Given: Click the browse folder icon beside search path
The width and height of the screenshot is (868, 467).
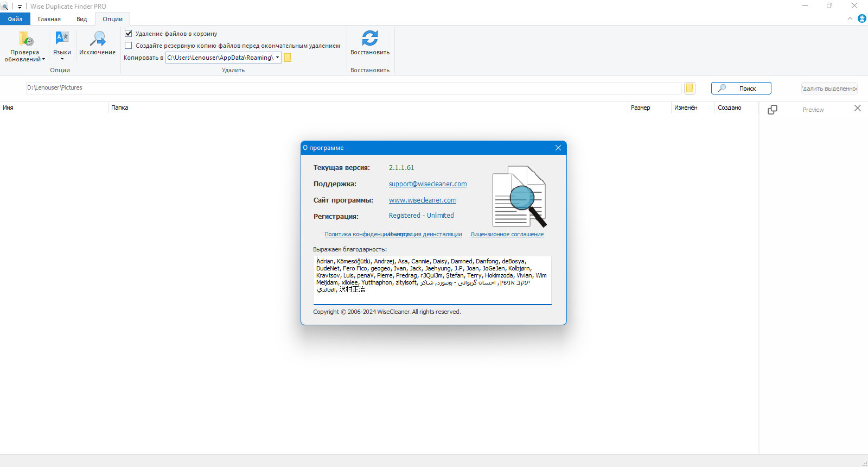Looking at the screenshot, I should click(x=690, y=88).
